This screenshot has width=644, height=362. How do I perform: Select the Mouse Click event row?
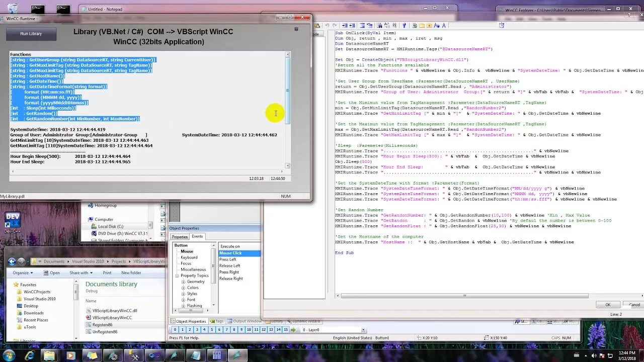[239, 253]
